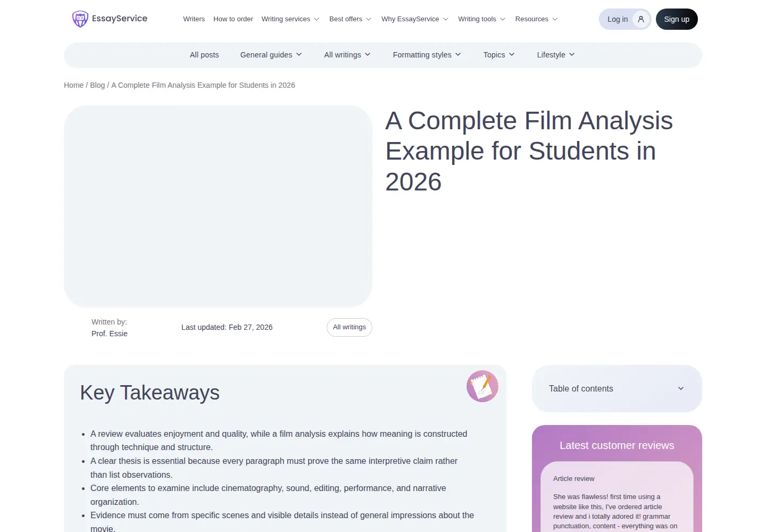Image resolution: width=766 pixels, height=532 pixels.
Task: Select the Why EssayService menu label
Action: pos(410,19)
